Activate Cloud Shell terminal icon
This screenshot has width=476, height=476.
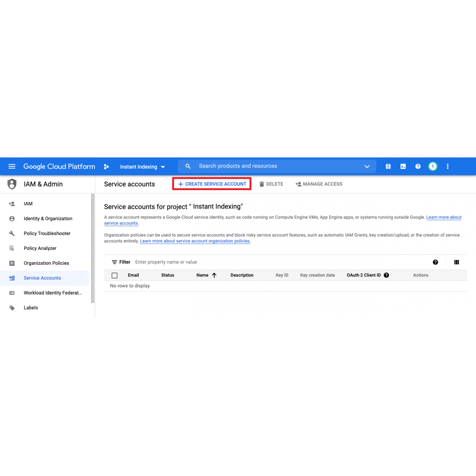tap(403, 166)
